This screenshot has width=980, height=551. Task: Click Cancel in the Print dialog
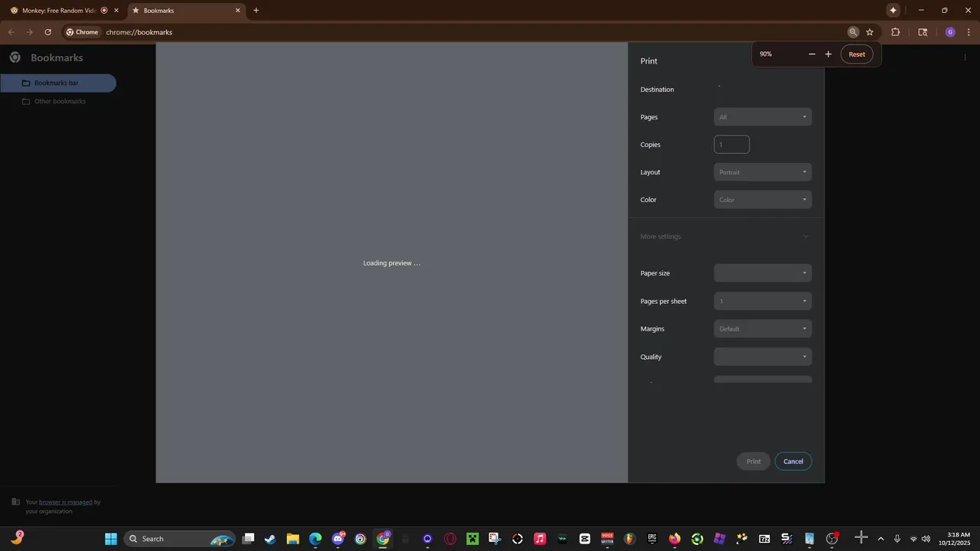pyautogui.click(x=793, y=461)
